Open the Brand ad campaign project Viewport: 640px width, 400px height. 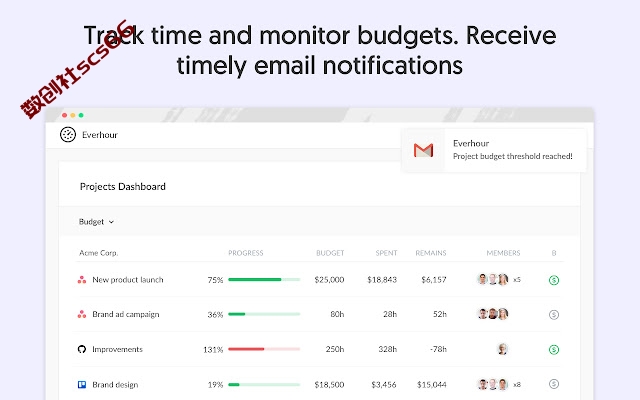pos(126,314)
